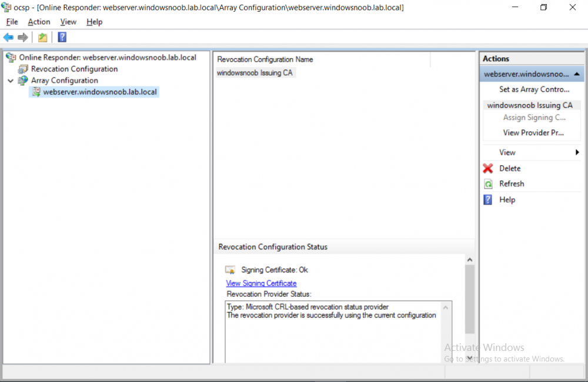Image resolution: width=588 pixels, height=382 pixels.
Task: Open the Help menu in menu bar
Action: click(x=94, y=22)
